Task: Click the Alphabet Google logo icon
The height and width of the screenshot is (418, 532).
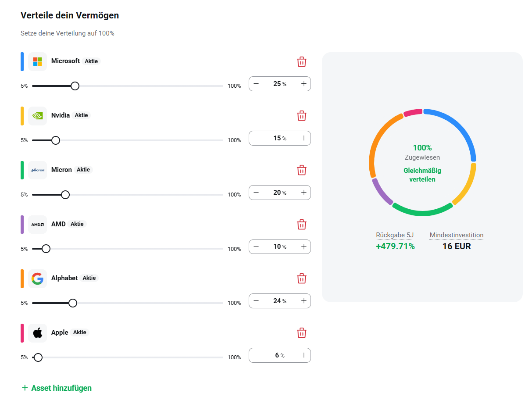Action: point(38,279)
